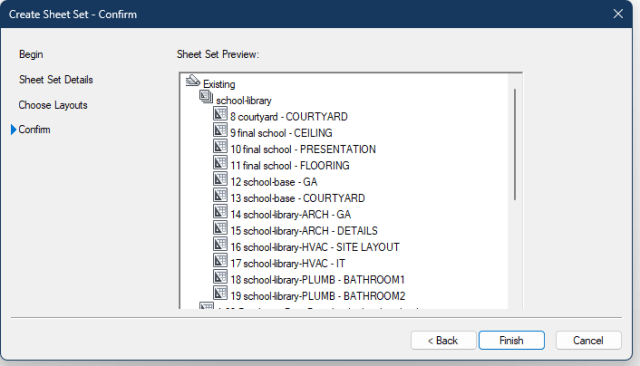The width and height of the screenshot is (640, 366).
Task: Select sheet 8 courtyard - COURTYARD
Action: [289, 117]
